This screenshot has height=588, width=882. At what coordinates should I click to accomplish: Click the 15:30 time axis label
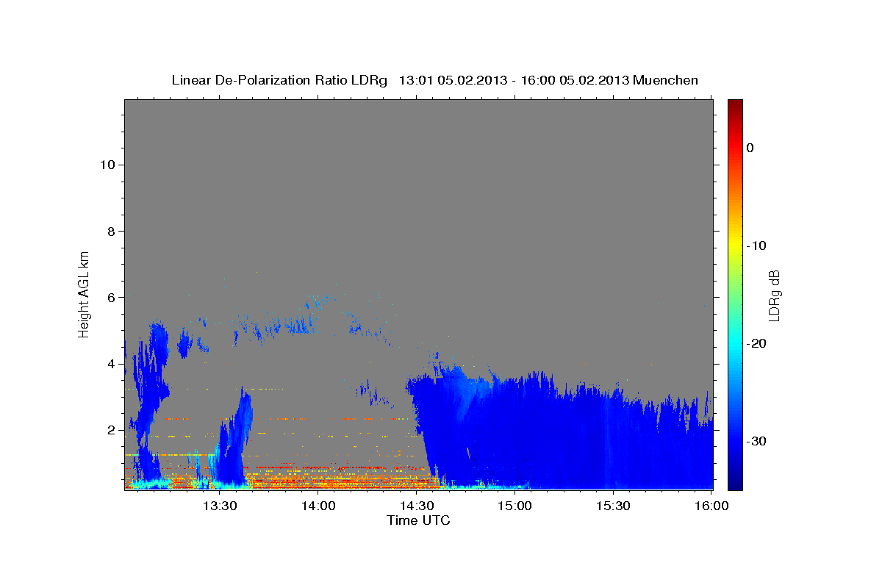tap(613, 506)
